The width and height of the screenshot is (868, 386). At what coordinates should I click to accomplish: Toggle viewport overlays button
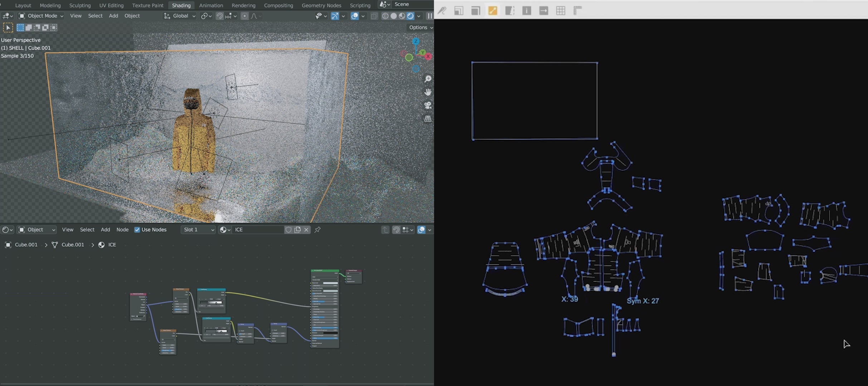(x=354, y=16)
